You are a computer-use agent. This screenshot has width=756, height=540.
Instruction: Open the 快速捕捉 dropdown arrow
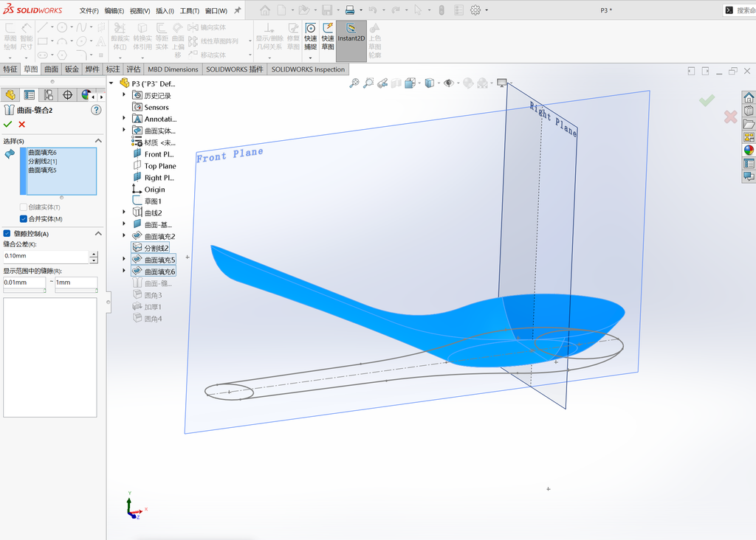point(311,58)
